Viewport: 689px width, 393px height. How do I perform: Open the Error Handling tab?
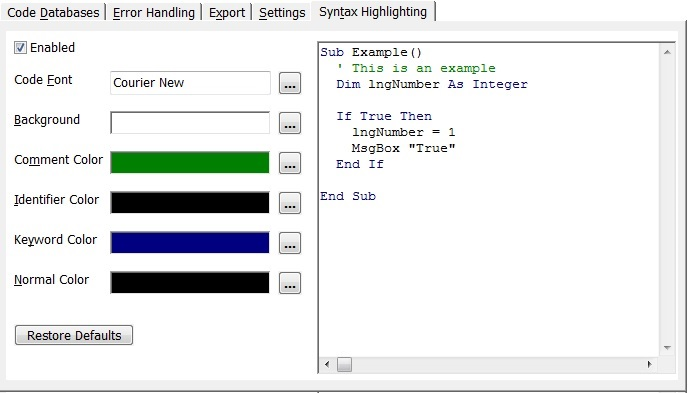click(153, 13)
